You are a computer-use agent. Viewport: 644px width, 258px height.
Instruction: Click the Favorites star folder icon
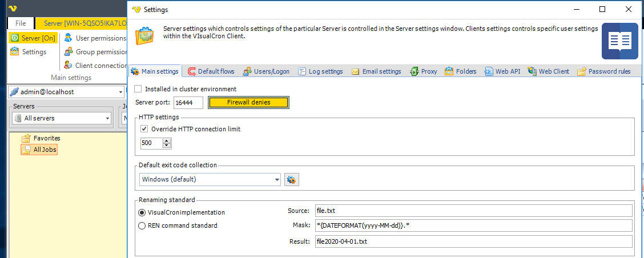(x=26, y=138)
